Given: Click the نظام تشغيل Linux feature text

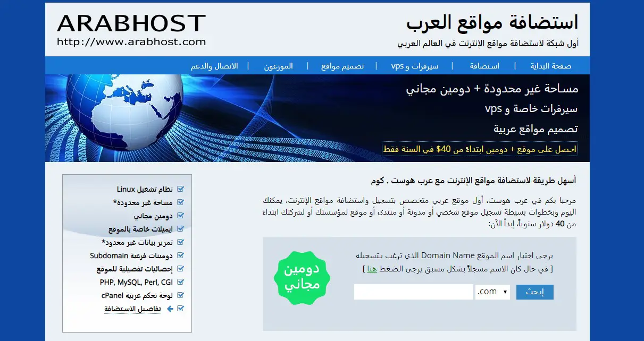Looking at the screenshot, I should pyautogui.click(x=145, y=189).
